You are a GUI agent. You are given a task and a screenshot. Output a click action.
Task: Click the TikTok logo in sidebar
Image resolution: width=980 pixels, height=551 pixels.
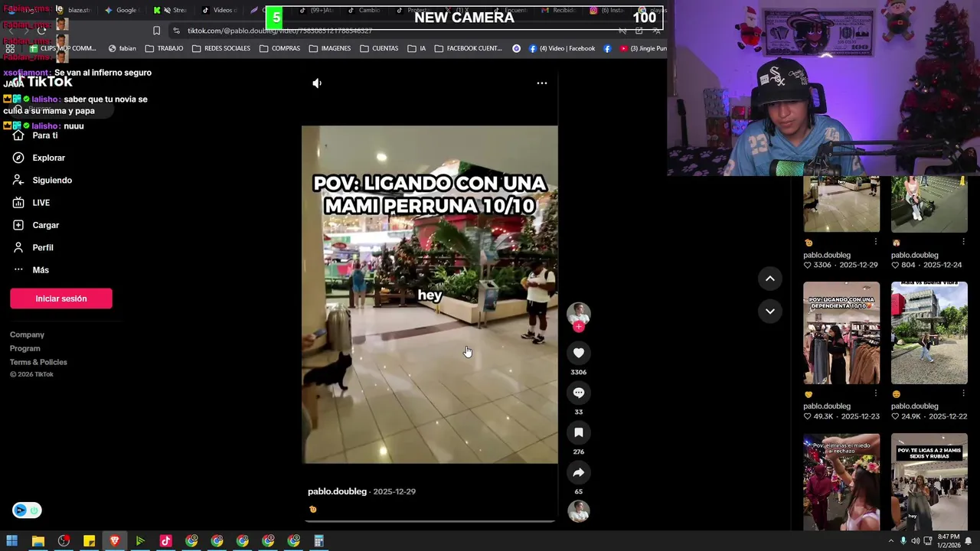(x=42, y=82)
